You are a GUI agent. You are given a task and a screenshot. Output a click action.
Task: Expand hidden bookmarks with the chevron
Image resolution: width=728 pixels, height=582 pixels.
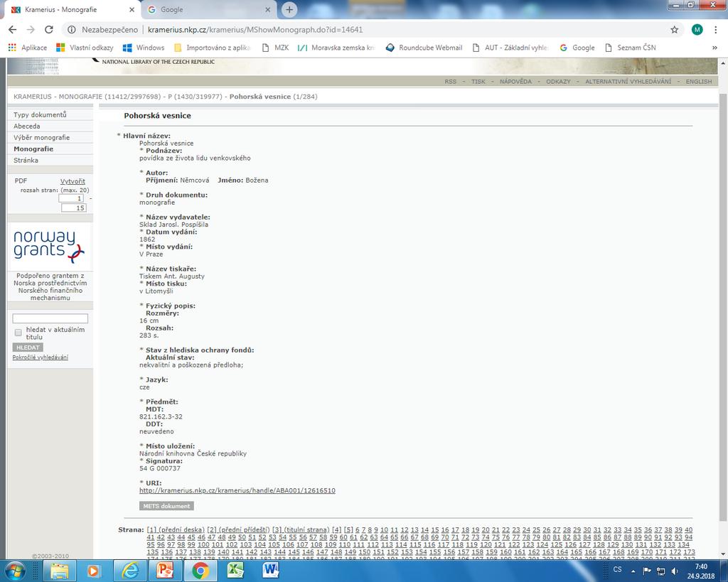click(714, 48)
